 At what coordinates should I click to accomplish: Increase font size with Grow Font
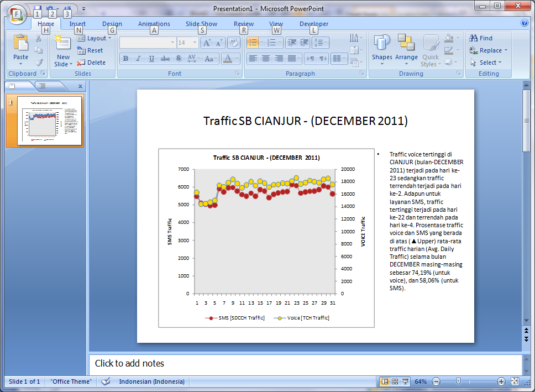coord(206,43)
